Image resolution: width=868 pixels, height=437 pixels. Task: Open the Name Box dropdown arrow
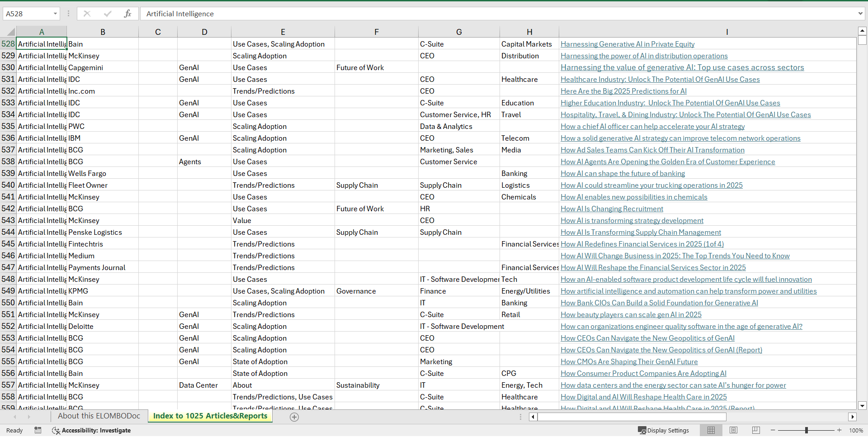(x=55, y=14)
